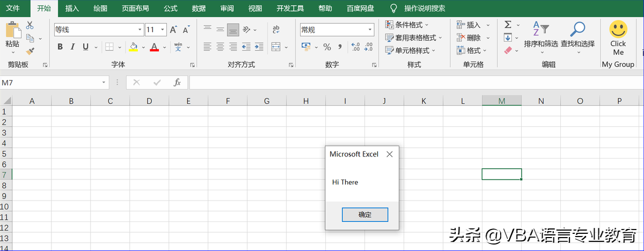Apply the borders icon

[x=109, y=47]
